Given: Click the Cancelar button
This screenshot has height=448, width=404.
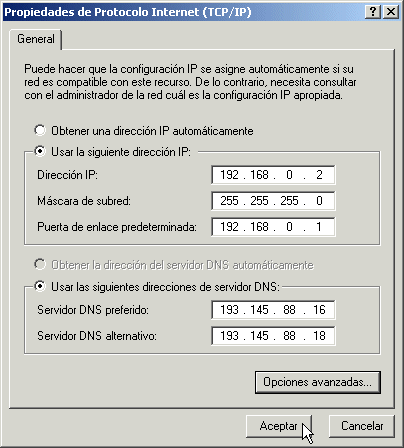Looking at the screenshot, I should [362, 426].
